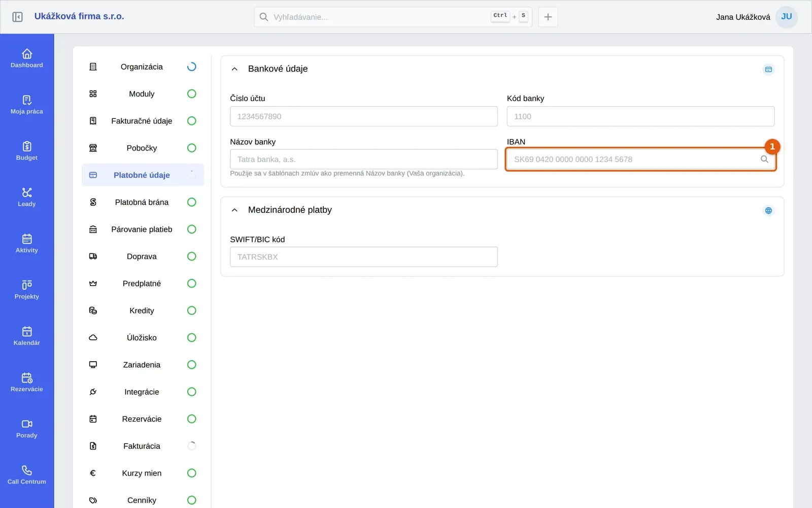812x508 pixels.
Task: Open Aktivity from the sidebar
Action: (27, 243)
